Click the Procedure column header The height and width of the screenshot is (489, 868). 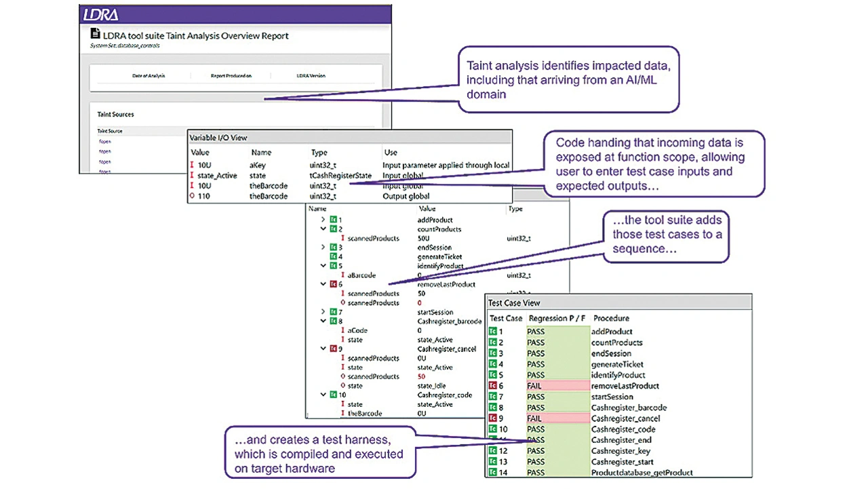(x=611, y=318)
